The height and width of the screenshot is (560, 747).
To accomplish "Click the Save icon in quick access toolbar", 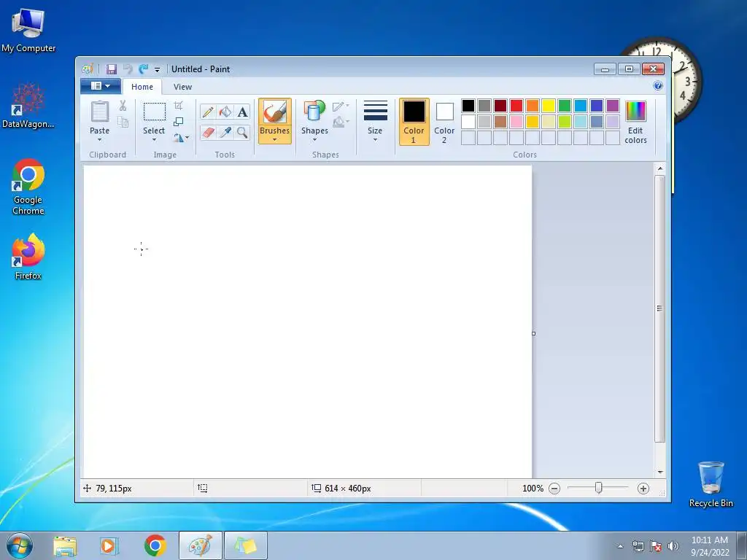I will click(111, 69).
